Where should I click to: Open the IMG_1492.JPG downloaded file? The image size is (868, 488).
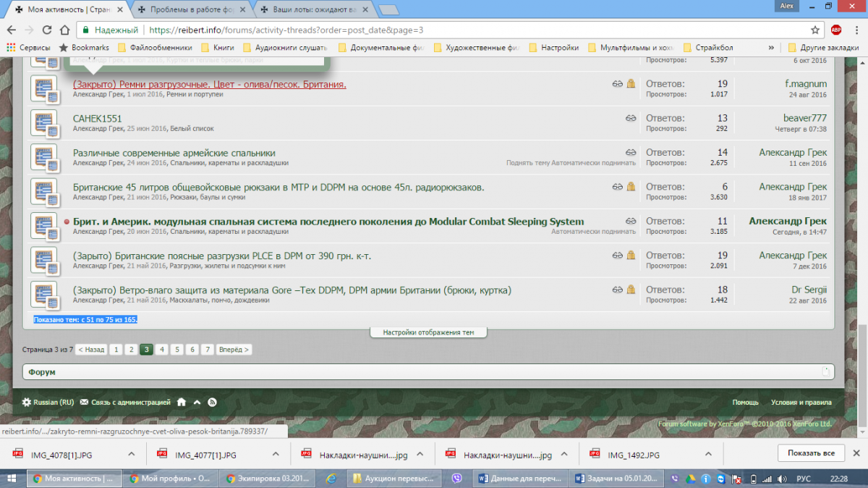pyautogui.click(x=634, y=455)
